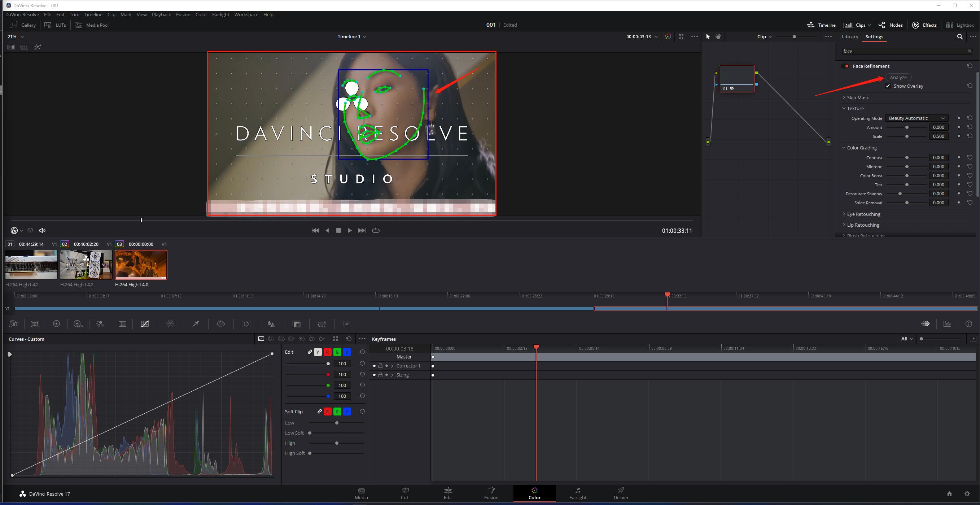Toggle the Face Refinement enable dot
This screenshot has height=505, width=980.
[846, 66]
